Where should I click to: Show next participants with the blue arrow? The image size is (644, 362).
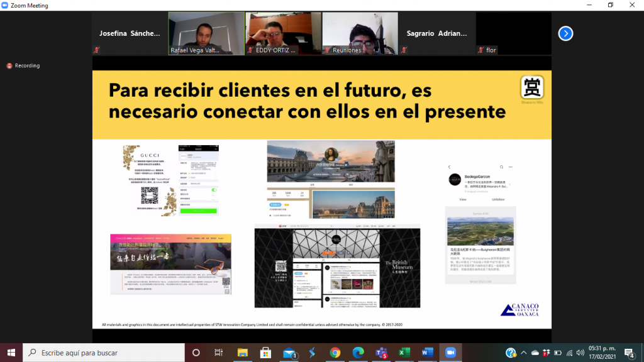click(565, 33)
